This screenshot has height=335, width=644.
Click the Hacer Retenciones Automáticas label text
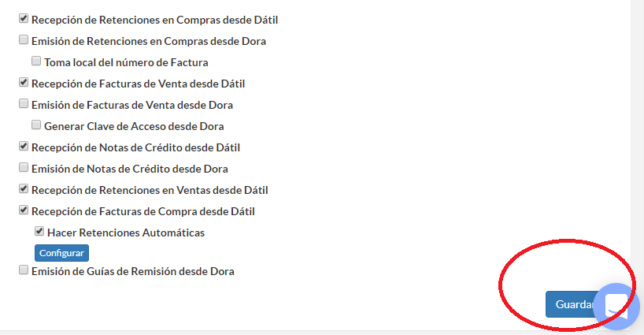pyautogui.click(x=126, y=233)
